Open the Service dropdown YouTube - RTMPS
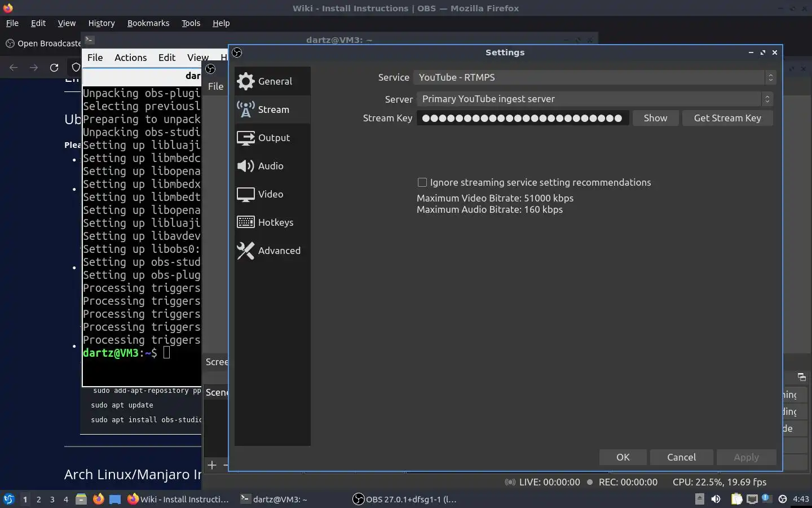The width and height of the screenshot is (812, 508). [x=594, y=77]
